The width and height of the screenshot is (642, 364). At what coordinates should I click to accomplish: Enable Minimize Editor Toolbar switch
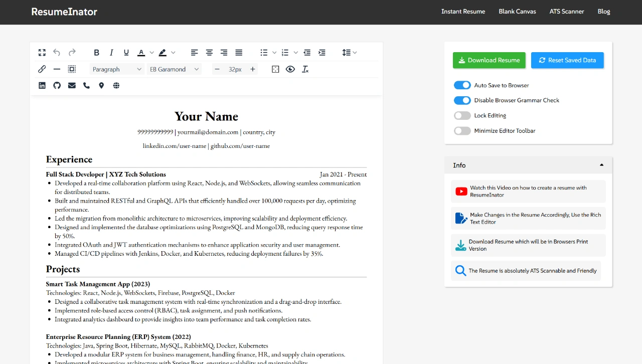[x=462, y=131]
